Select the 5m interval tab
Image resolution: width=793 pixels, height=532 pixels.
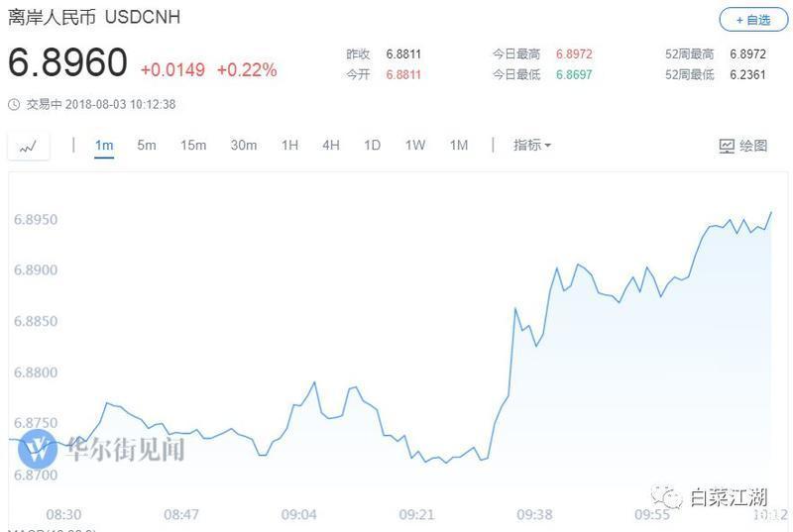pyautogui.click(x=147, y=146)
